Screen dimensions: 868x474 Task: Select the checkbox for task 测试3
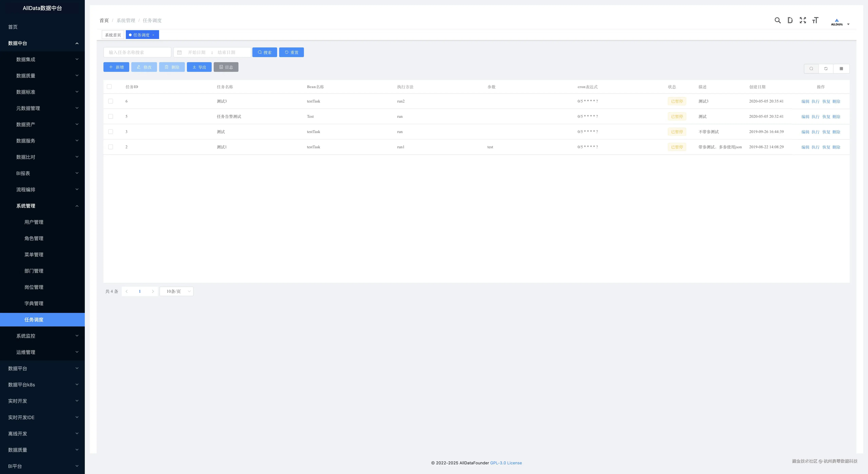[x=111, y=101]
